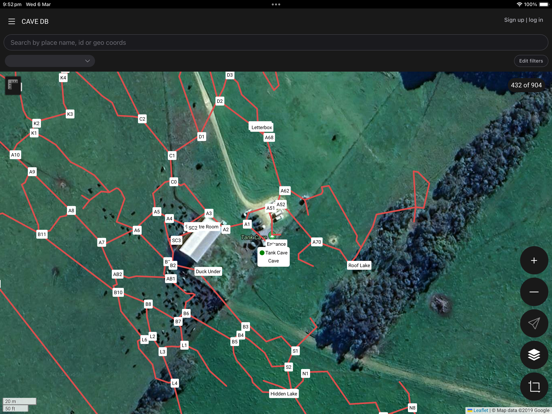Select station marker C1
The width and height of the screenshot is (552, 414).
pyautogui.click(x=172, y=155)
